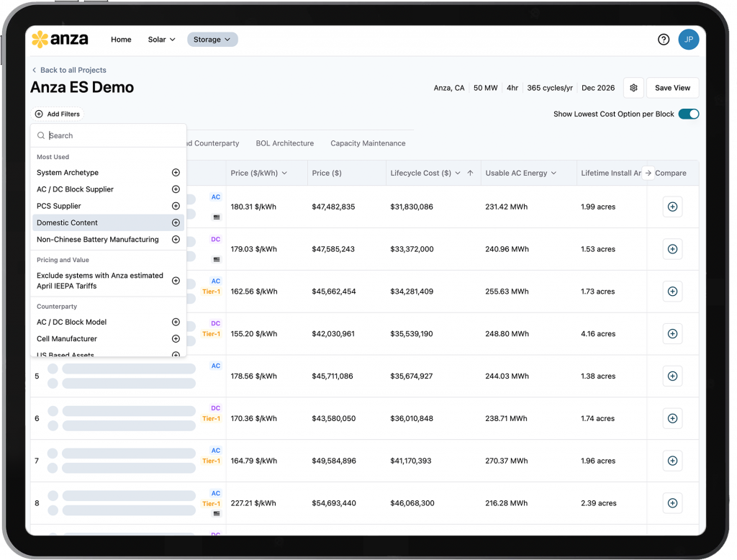Add 162.56 $/kWh row to compare

click(x=672, y=292)
